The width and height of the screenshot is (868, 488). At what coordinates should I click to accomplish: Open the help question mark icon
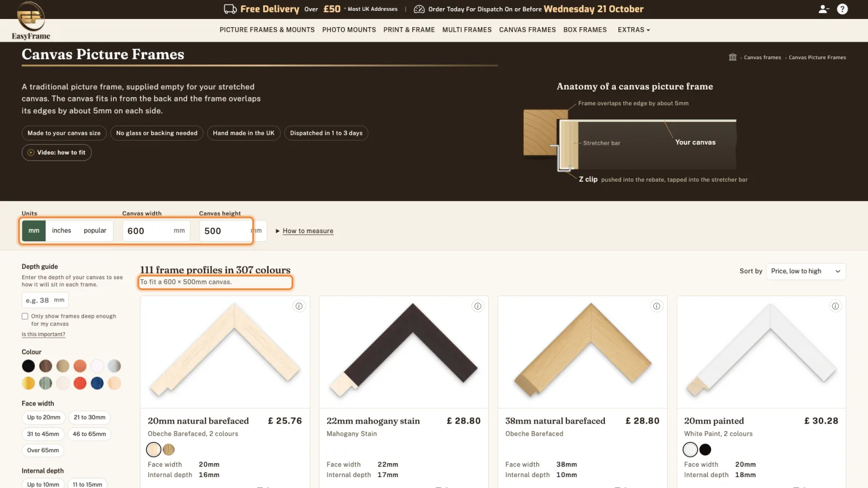tap(842, 9)
